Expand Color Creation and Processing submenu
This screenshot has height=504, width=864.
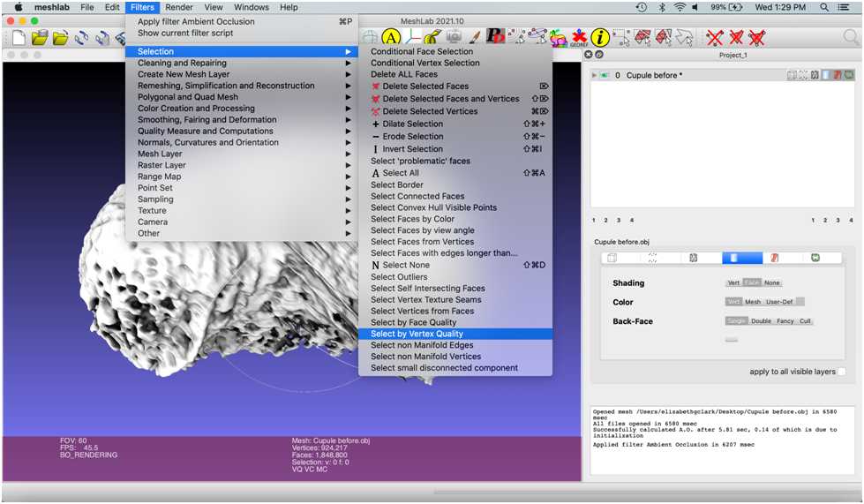(x=241, y=109)
